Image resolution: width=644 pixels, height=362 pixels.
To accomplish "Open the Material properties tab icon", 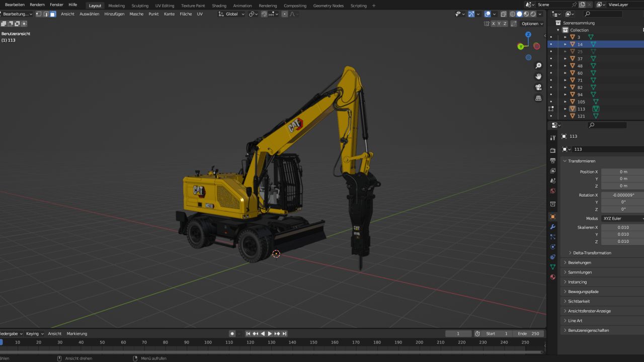I will click(x=553, y=277).
